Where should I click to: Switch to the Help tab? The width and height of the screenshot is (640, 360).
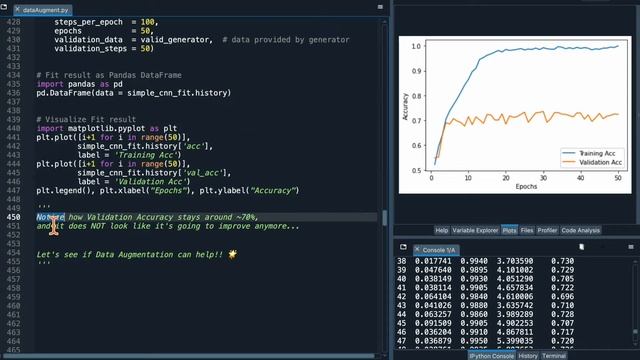pyautogui.click(x=441, y=231)
